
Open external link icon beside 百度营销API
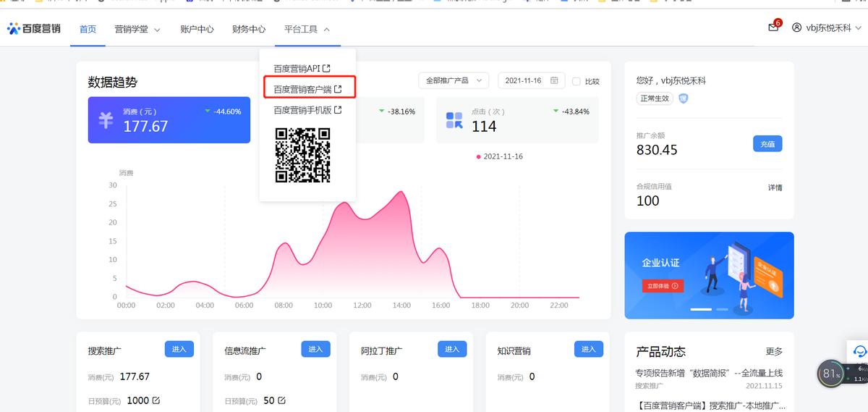point(326,68)
